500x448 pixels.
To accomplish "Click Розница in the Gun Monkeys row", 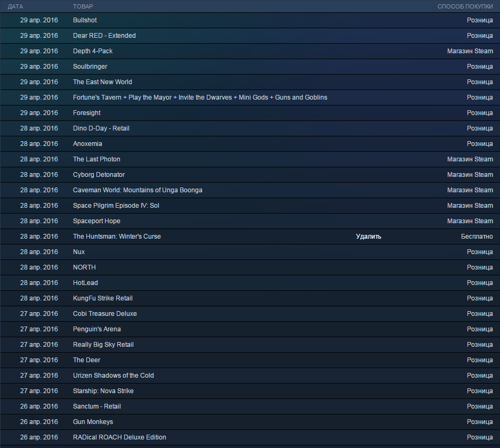I will coord(480,422).
